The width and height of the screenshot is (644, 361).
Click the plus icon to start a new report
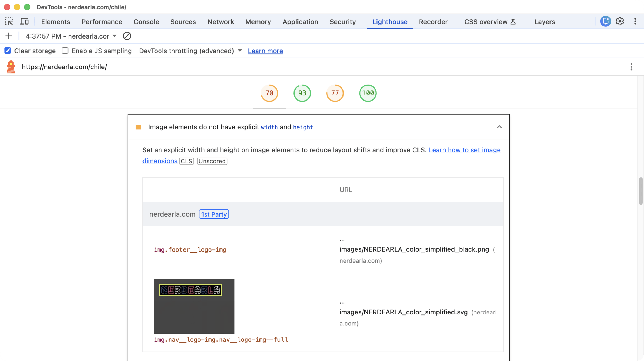pos(9,36)
